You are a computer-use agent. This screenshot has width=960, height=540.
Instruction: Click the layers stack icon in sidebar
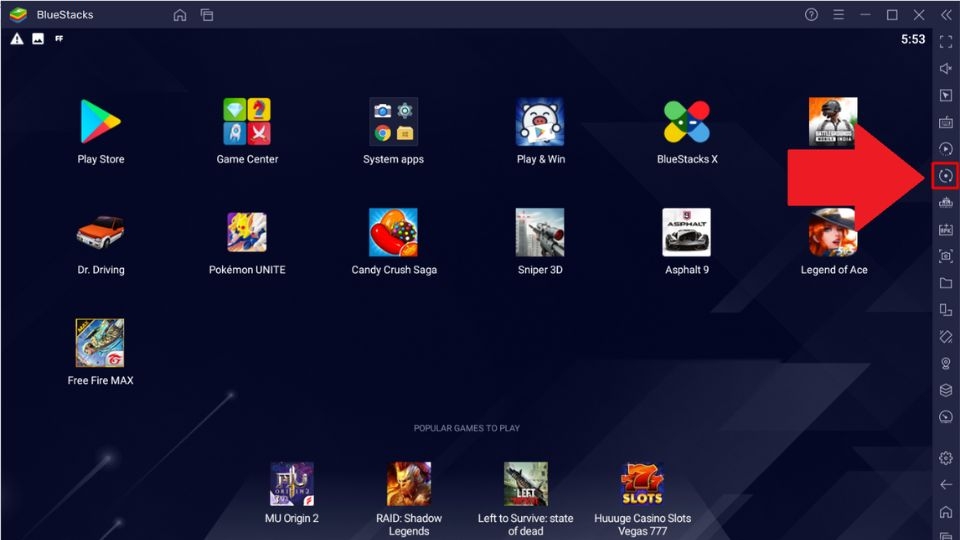(946, 390)
